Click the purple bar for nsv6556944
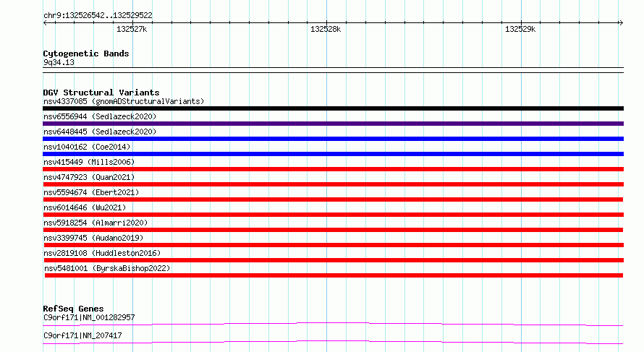644x352 pixels. [x=333, y=124]
